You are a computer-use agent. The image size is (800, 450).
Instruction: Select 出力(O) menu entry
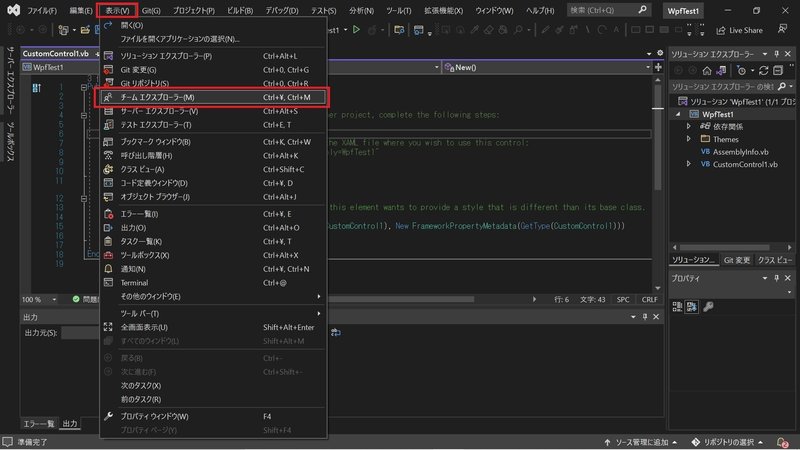pyautogui.click(x=212, y=228)
